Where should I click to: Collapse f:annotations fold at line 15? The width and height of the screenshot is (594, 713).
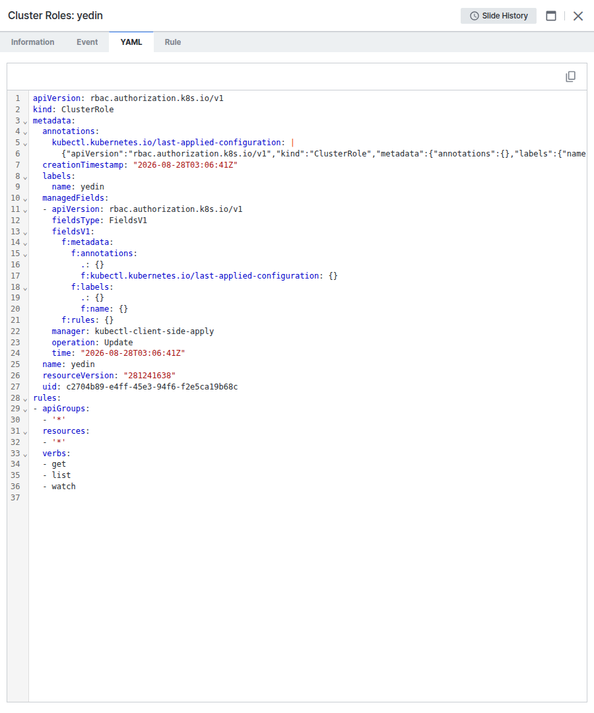coord(25,255)
